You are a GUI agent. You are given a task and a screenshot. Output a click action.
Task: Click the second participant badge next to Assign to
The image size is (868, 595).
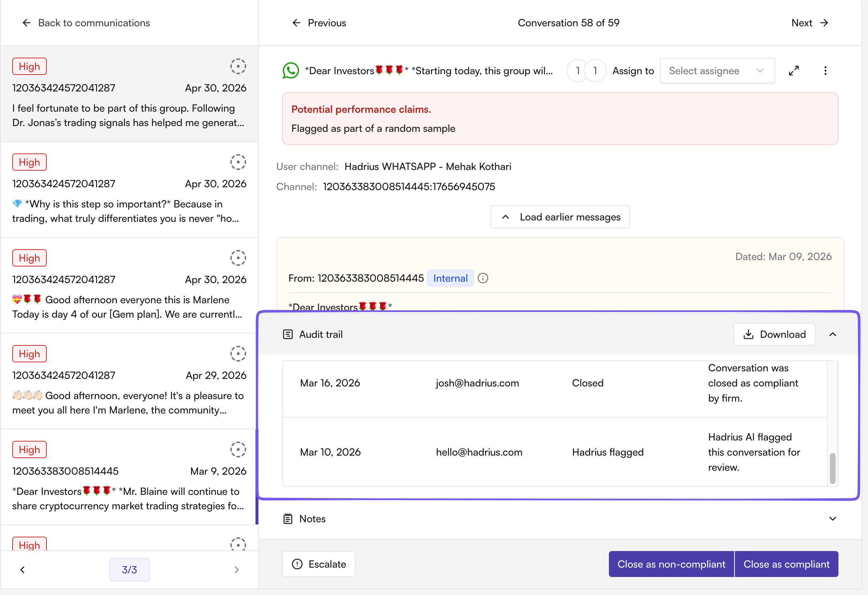(x=595, y=71)
